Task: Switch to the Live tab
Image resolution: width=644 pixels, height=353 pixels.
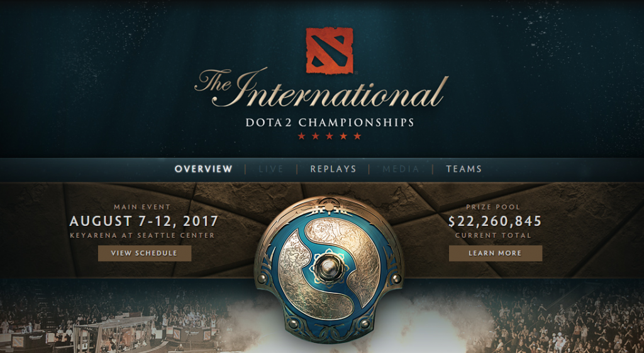Action: [x=271, y=169]
